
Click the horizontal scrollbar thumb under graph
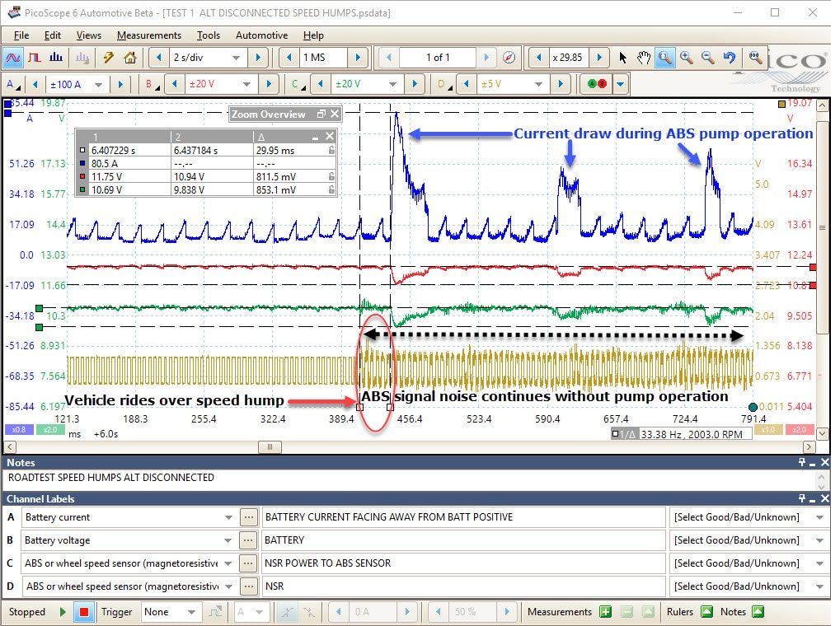[x=270, y=446]
